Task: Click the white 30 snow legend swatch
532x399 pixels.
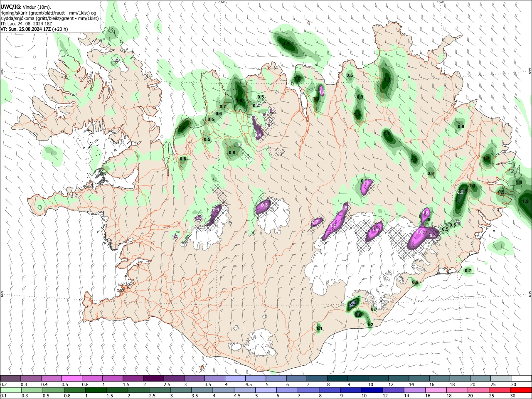Action: click(521, 378)
